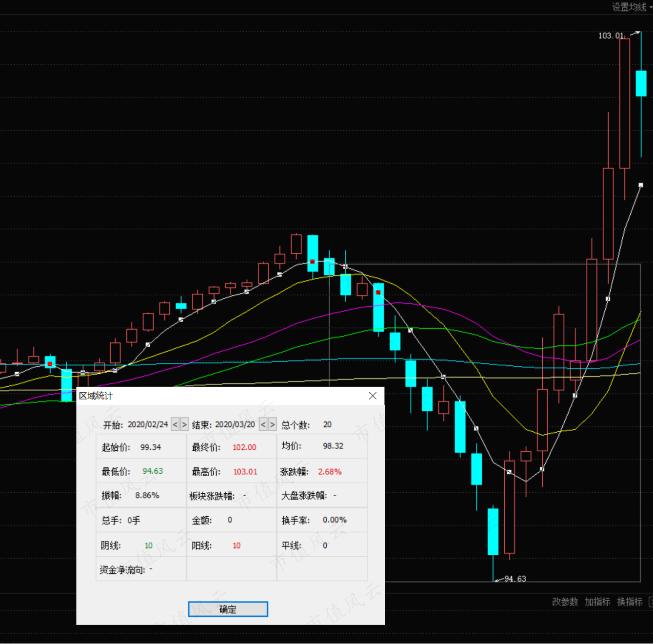Step start date 2020/02/24 forward
This screenshot has height=644, width=653.
[x=184, y=424]
